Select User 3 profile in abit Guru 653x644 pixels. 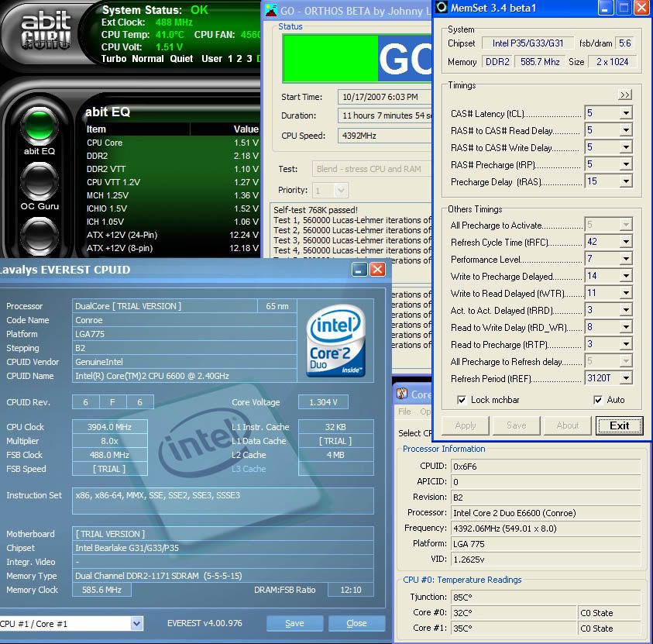pyautogui.click(x=249, y=59)
